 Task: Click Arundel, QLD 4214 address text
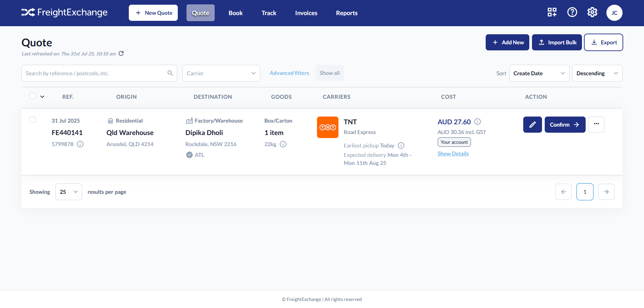pyautogui.click(x=130, y=144)
